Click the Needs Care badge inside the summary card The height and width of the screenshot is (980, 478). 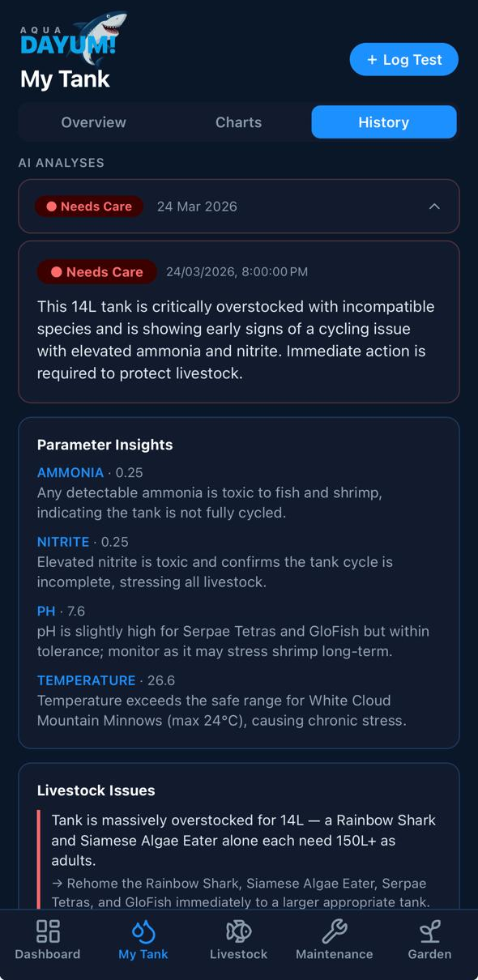pos(96,271)
